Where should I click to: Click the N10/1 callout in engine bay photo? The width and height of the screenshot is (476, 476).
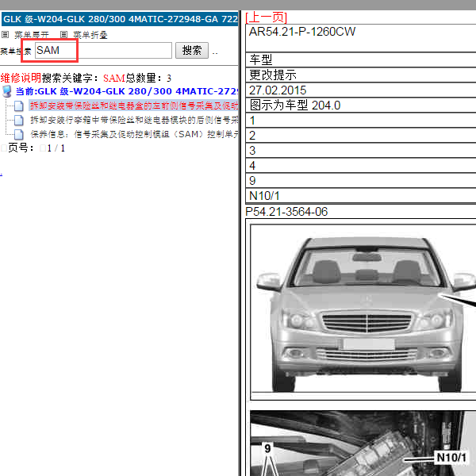451,457
